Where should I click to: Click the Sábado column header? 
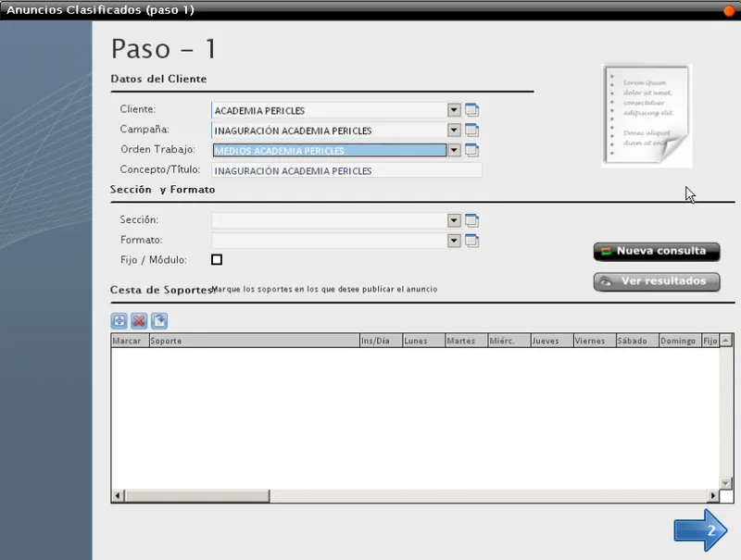point(637,341)
